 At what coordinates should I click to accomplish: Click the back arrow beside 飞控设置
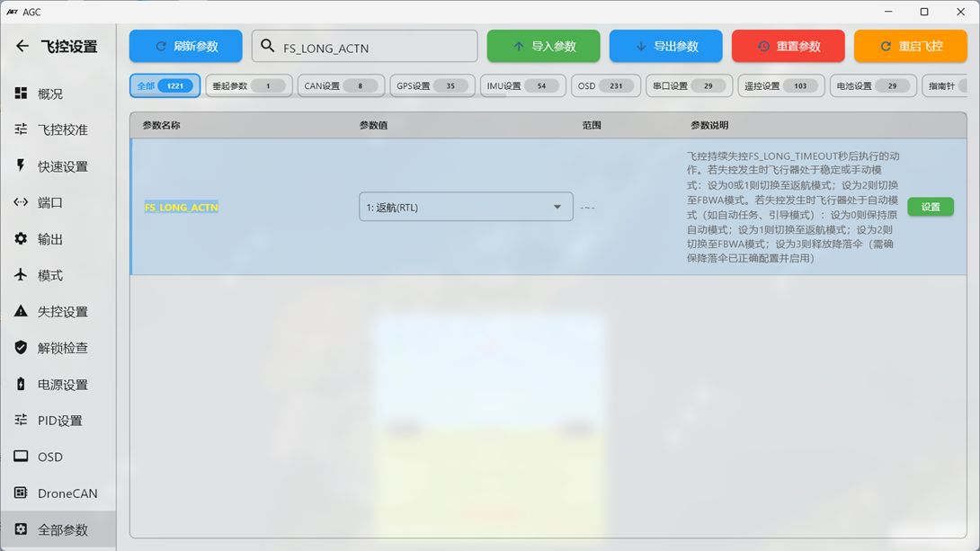coord(22,47)
